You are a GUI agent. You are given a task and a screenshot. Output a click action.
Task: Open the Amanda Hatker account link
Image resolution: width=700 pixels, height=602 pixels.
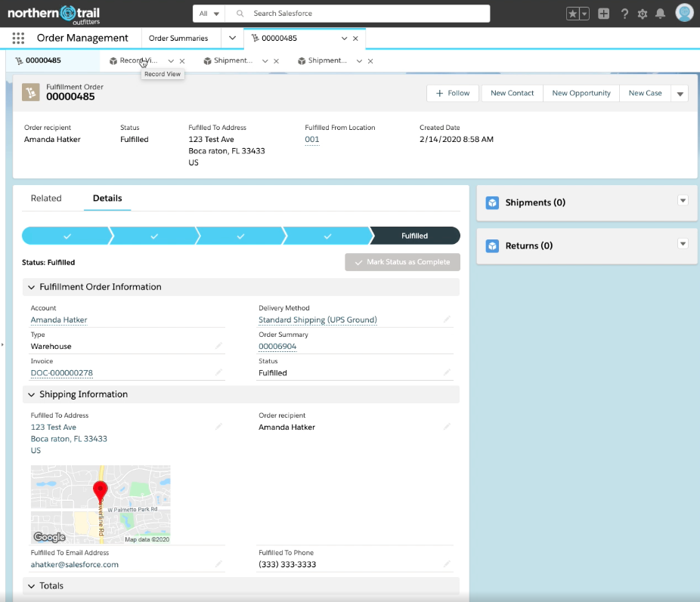pyautogui.click(x=59, y=320)
